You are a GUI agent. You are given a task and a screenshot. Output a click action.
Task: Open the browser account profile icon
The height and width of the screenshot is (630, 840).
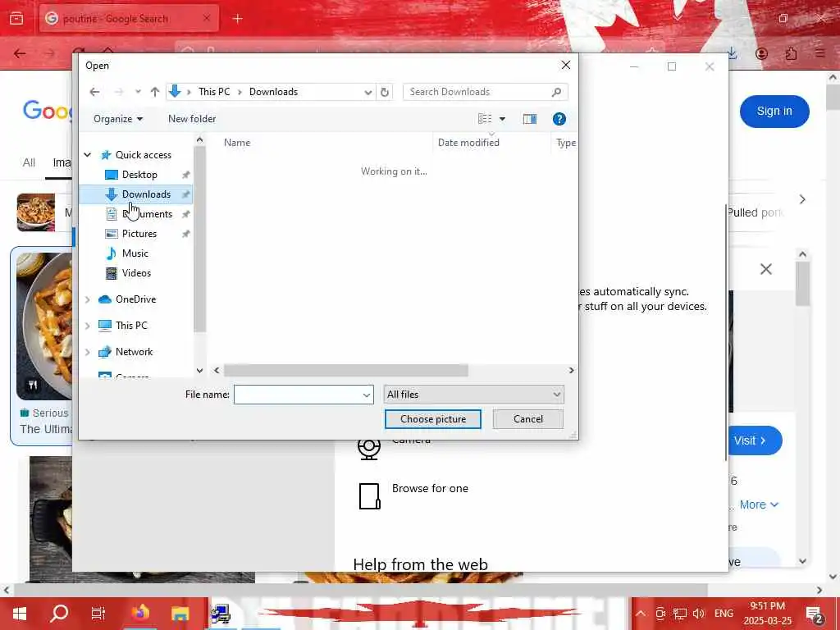[761, 53]
